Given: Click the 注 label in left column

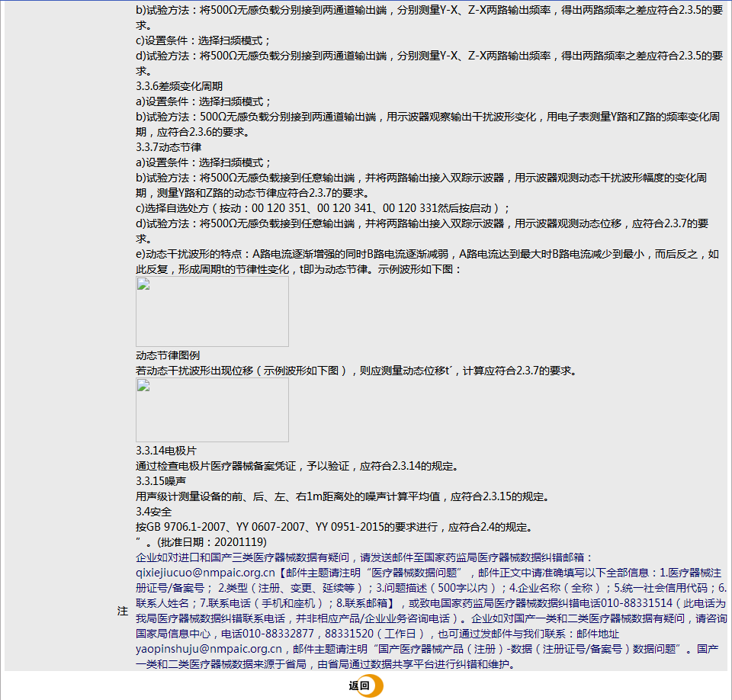Looking at the screenshot, I should [122, 611].
